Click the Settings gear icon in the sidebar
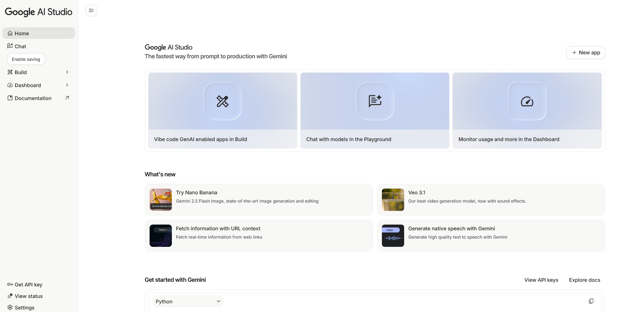Image resolution: width=644 pixels, height=312 pixels. tap(10, 308)
